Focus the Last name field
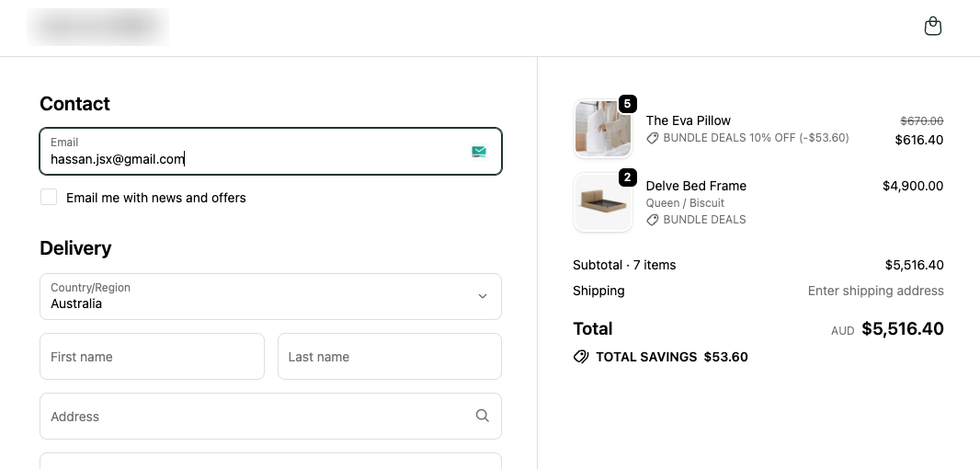 pyautogui.click(x=390, y=357)
